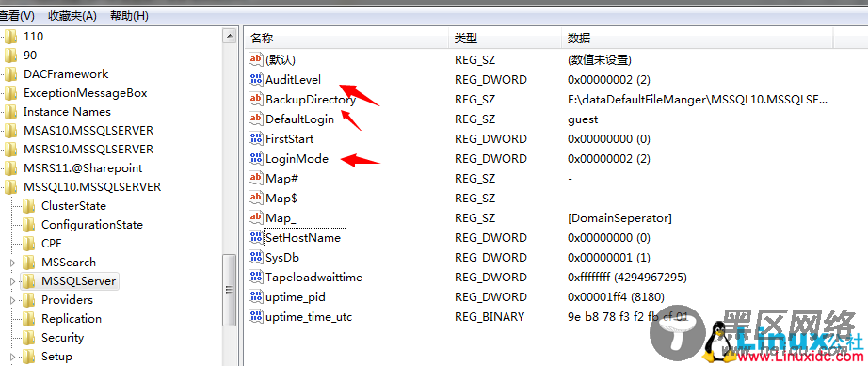Click the SetHostName DWORD value icon
Screen dimensions: 868x366
point(256,238)
